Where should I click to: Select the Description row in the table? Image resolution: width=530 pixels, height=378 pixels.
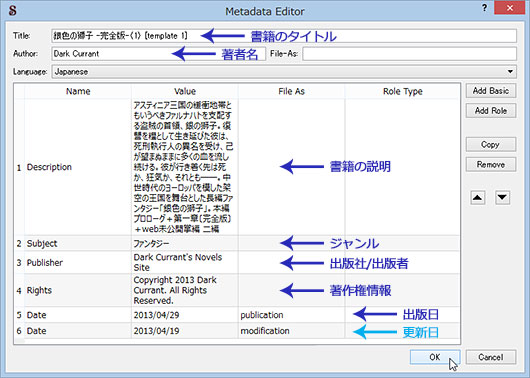(237, 167)
